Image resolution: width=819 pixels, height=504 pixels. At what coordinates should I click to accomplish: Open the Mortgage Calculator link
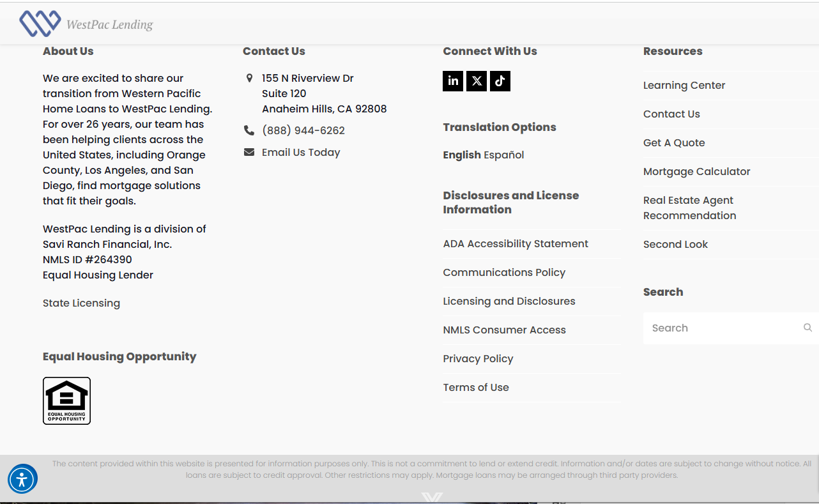pyautogui.click(x=696, y=171)
